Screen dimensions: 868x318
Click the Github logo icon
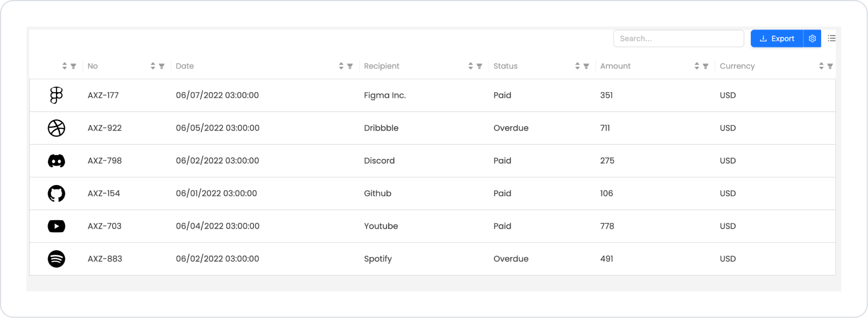pyautogui.click(x=56, y=194)
